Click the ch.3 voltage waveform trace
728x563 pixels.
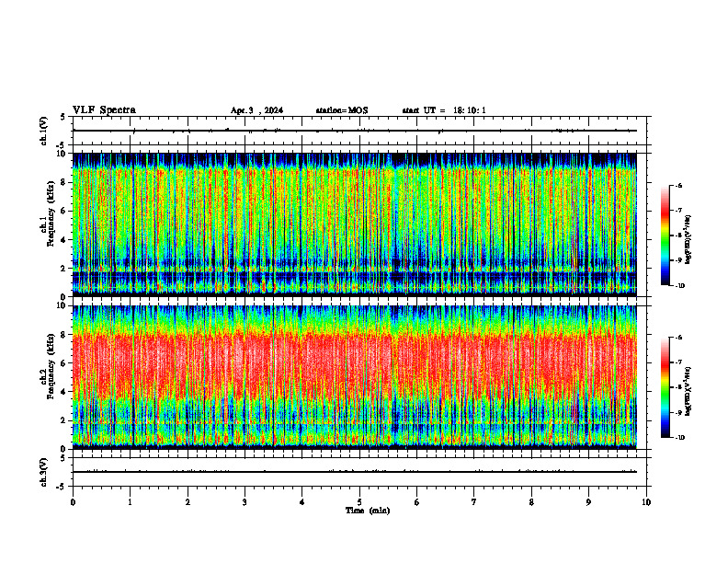tap(355, 472)
